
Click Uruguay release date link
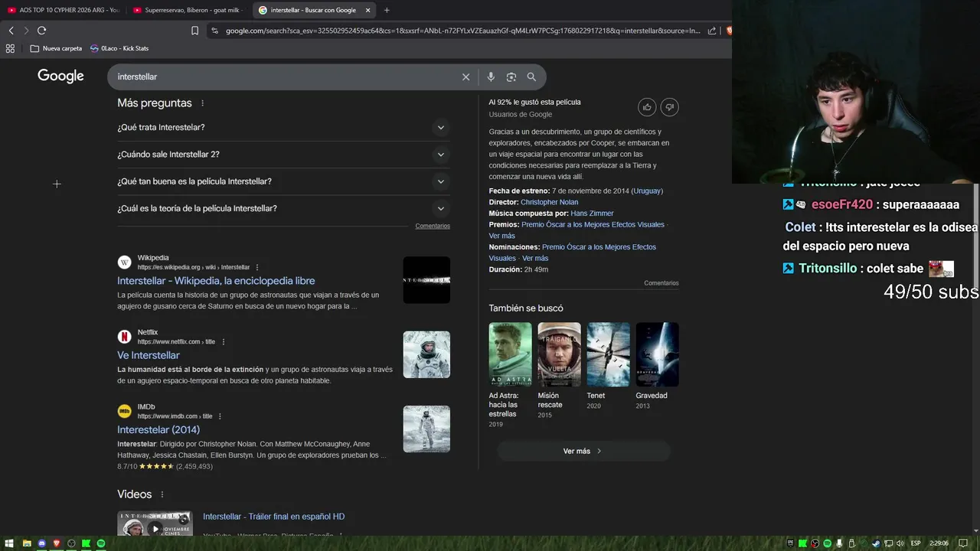click(647, 191)
